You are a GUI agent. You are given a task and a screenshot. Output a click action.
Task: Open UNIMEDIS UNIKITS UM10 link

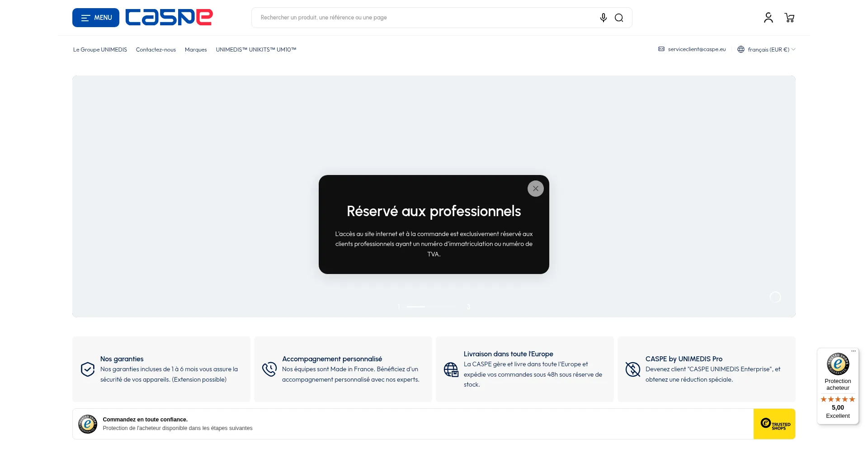click(256, 50)
